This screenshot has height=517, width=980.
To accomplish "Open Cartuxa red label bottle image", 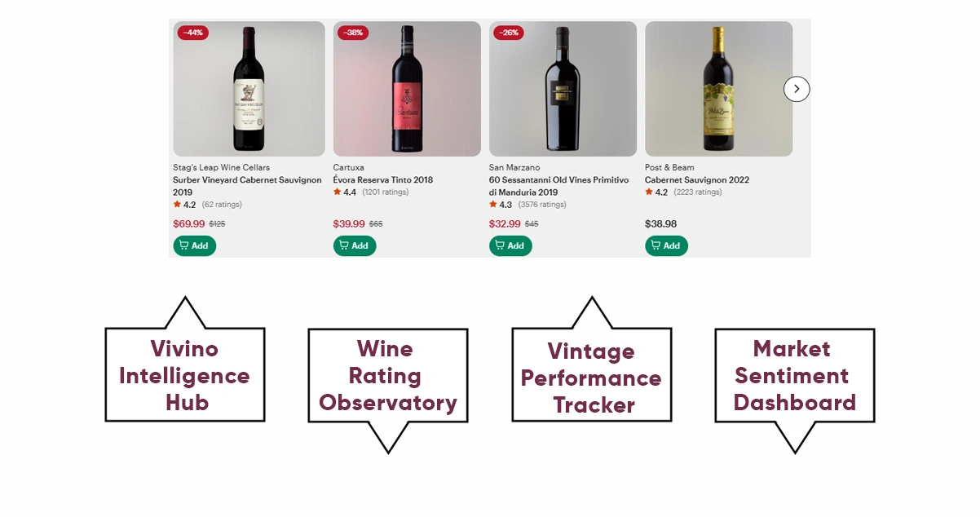I will (x=407, y=89).
